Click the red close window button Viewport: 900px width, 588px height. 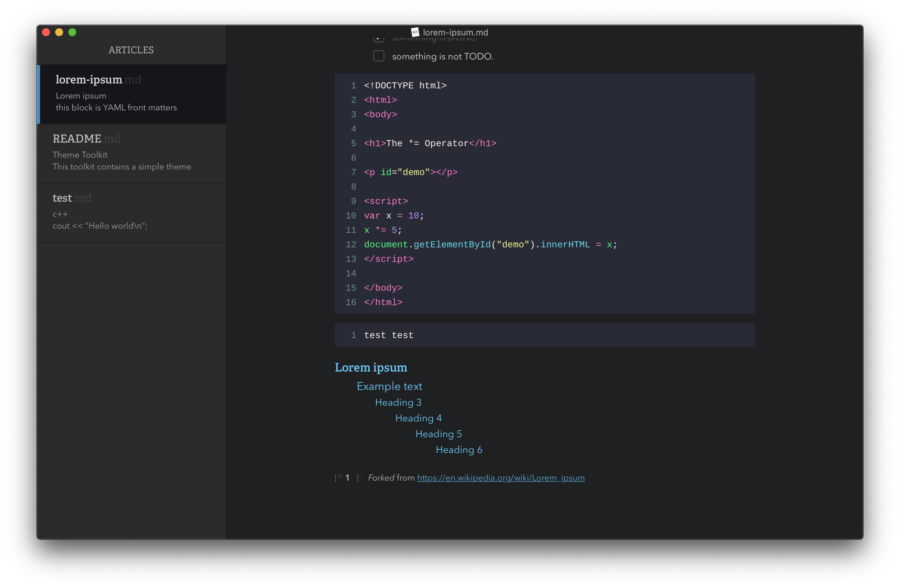46,32
